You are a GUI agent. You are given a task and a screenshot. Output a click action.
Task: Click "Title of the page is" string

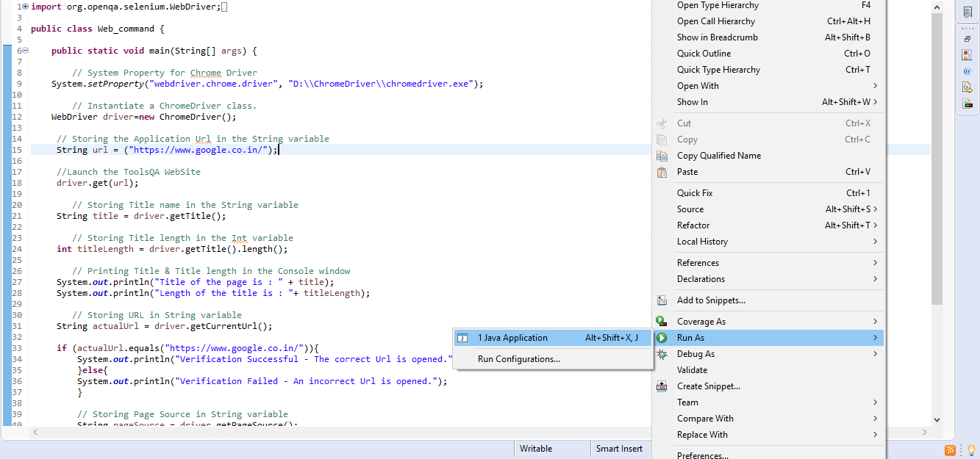pyautogui.click(x=219, y=282)
